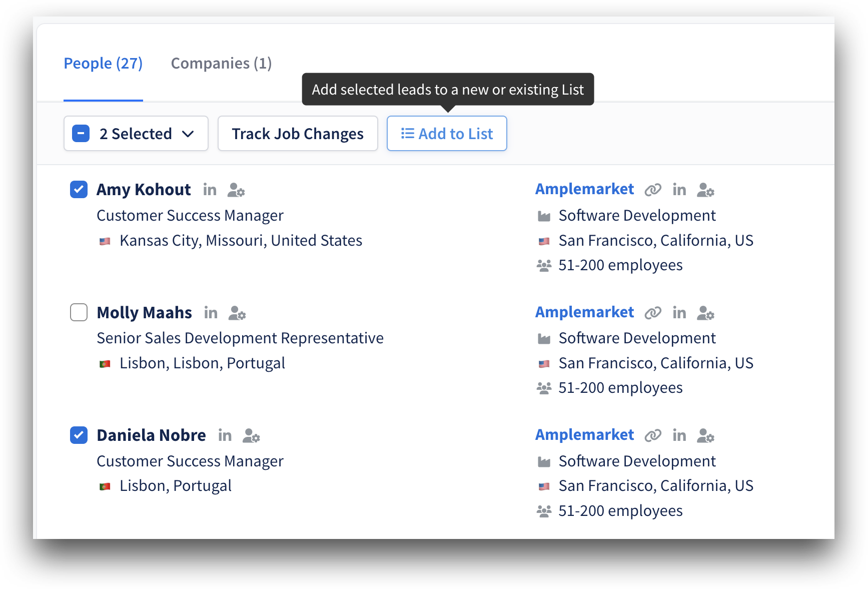868x589 pixels.
Task: Open website link icon in first Amplemarket row
Action: click(x=653, y=190)
